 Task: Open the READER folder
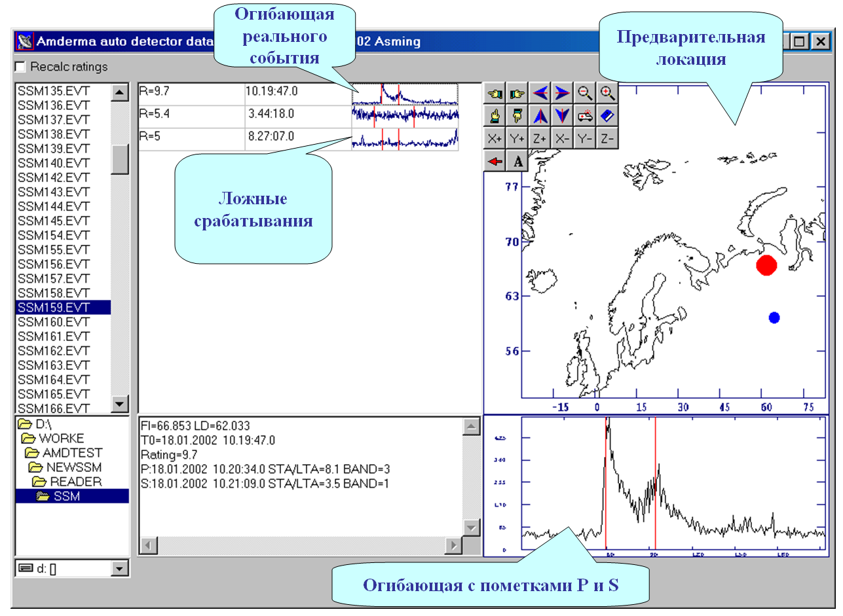point(67,481)
